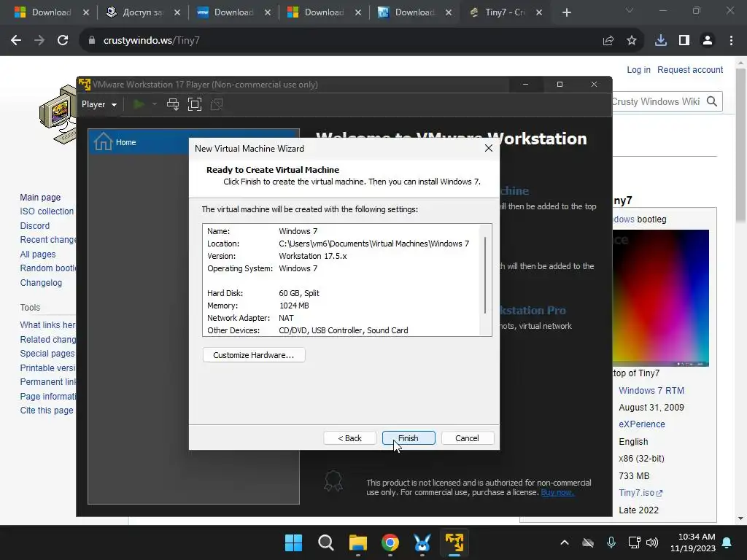Open volume tray icon
Viewport: 747px width, 560px height.
click(652, 542)
